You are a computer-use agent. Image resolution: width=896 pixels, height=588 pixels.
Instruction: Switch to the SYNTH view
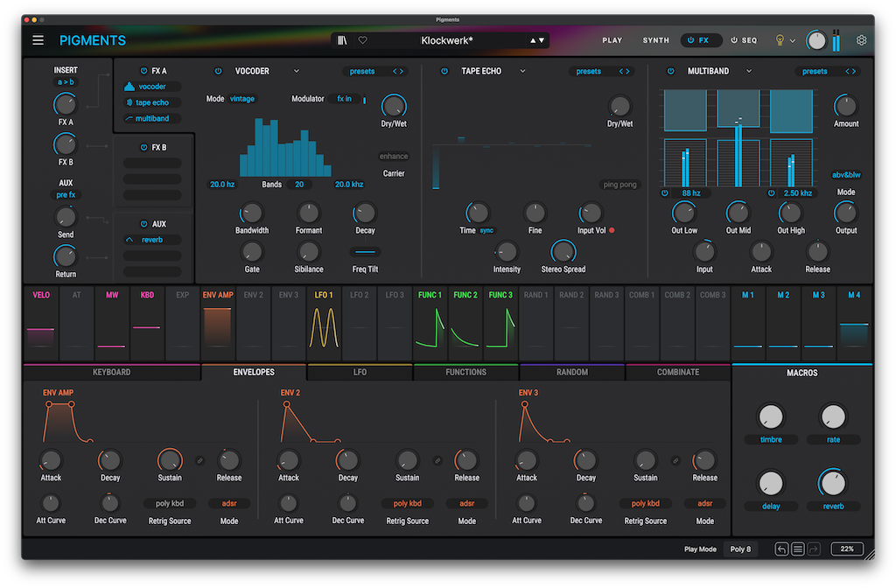656,40
